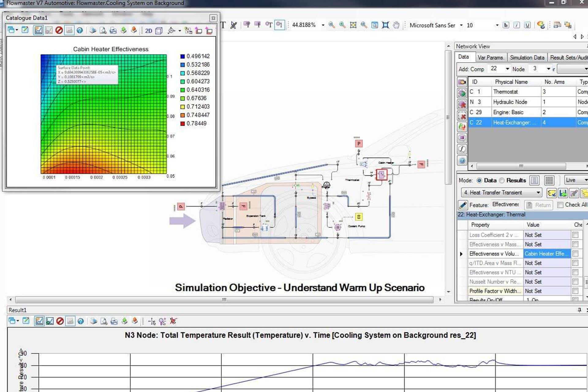Viewport: 588px width, 392px height.
Task: Click the Cabin Heater Effectiveness value cell
Action: click(x=547, y=254)
